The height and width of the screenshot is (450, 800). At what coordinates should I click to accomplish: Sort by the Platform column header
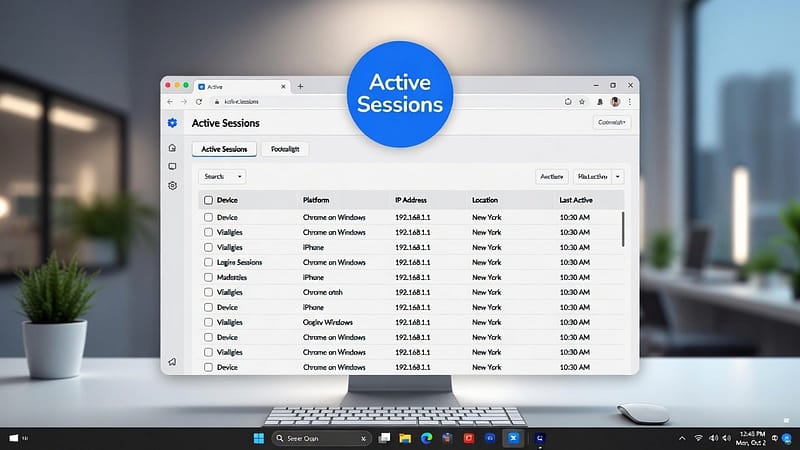(x=316, y=200)
